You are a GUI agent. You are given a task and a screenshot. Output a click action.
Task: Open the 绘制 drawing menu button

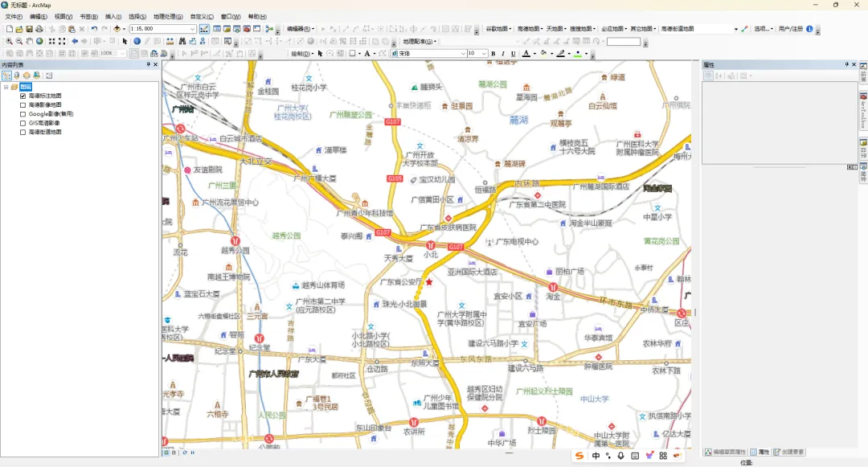(x=302, y=54)
